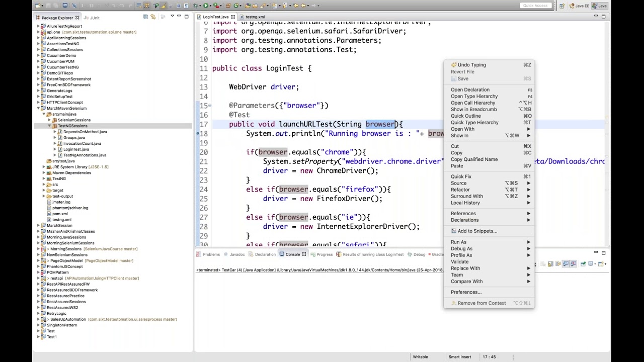Open the Debug button dropdown arrow
Image resolution: width=644 pixels, height=362 pixels.
click(x=200, y=6)
